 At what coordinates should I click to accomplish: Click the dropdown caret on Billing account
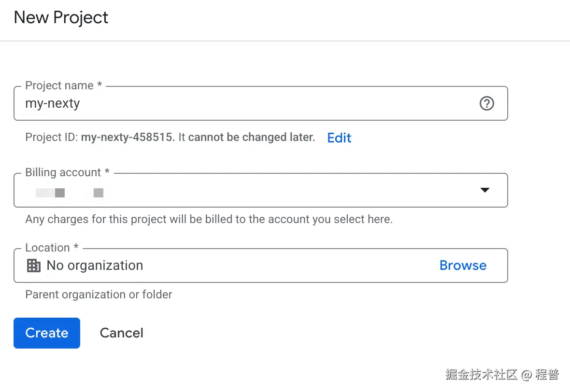point(484,190)
